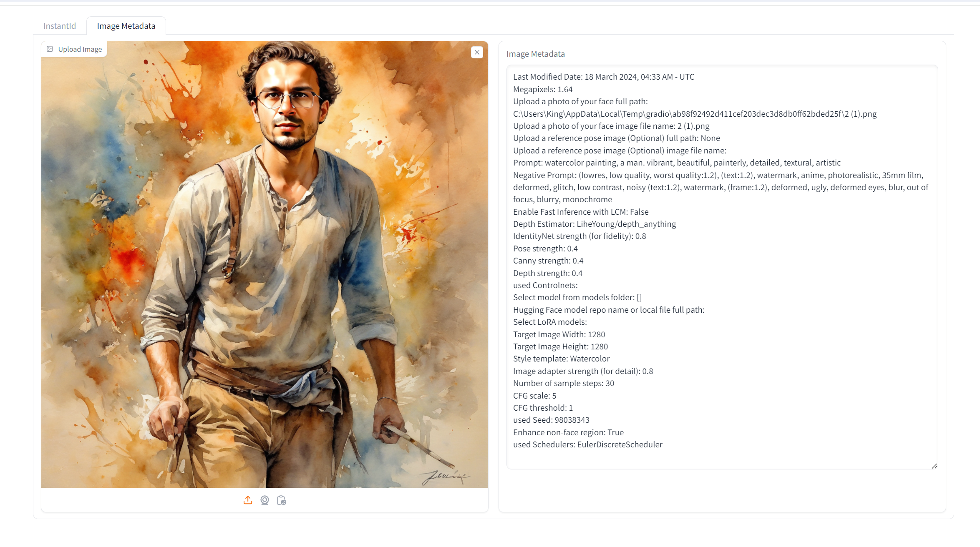Click the orange upload file icon
Screen dimensions: 980x547
click(x=248, y=500)
